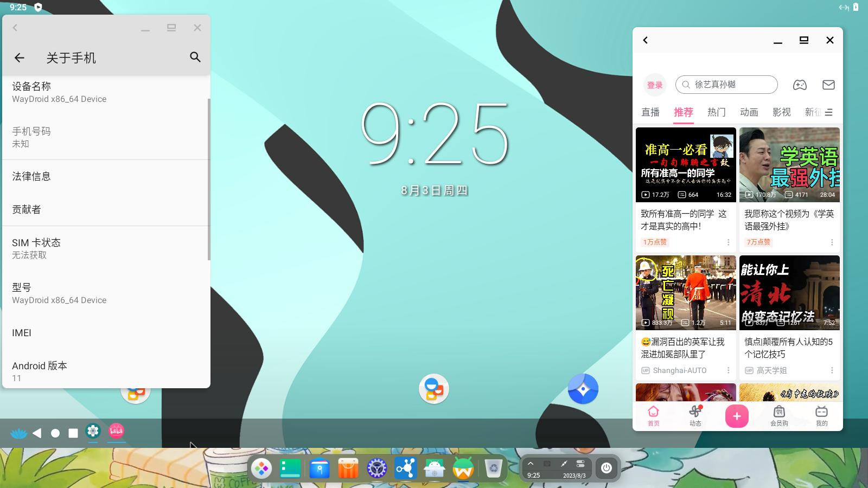Open more options for the 7万点赞 video
This screenshot has width=868, height=488.
click(x=832, y=242)
